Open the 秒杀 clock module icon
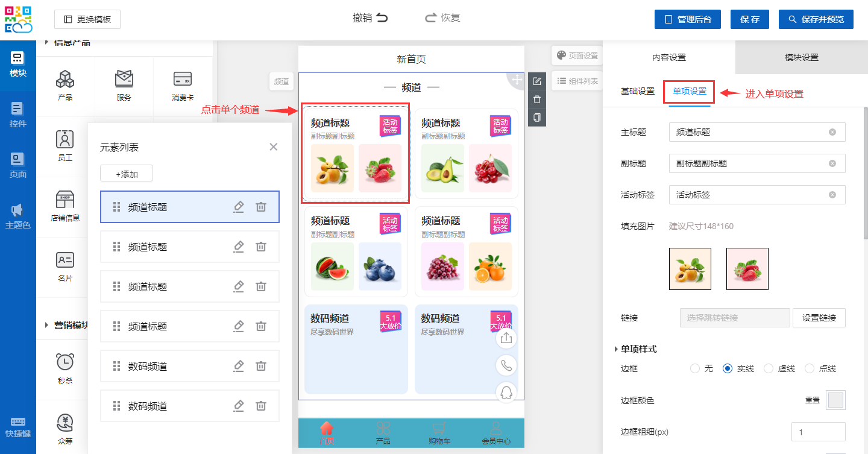The image size is (868, 454). pos(65,362)
